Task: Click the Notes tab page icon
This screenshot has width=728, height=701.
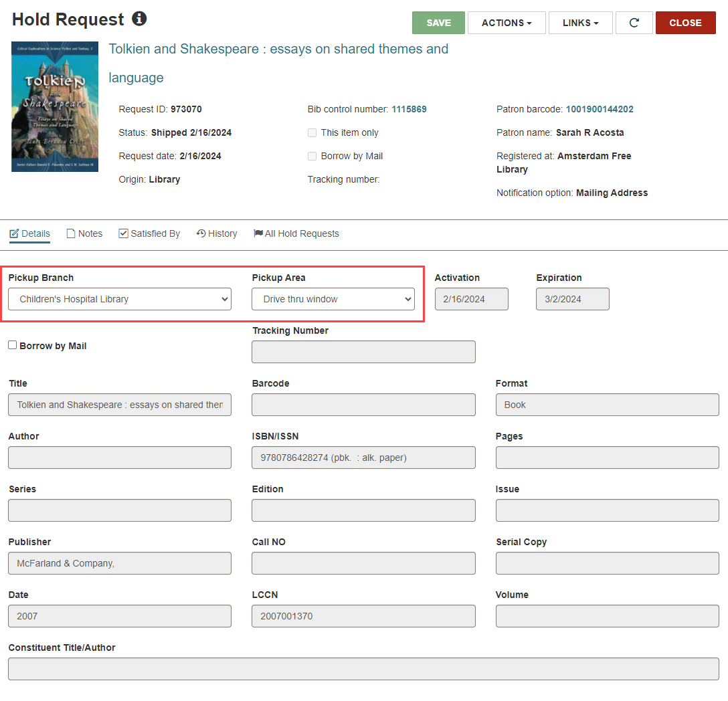Action: pos(71,233)
